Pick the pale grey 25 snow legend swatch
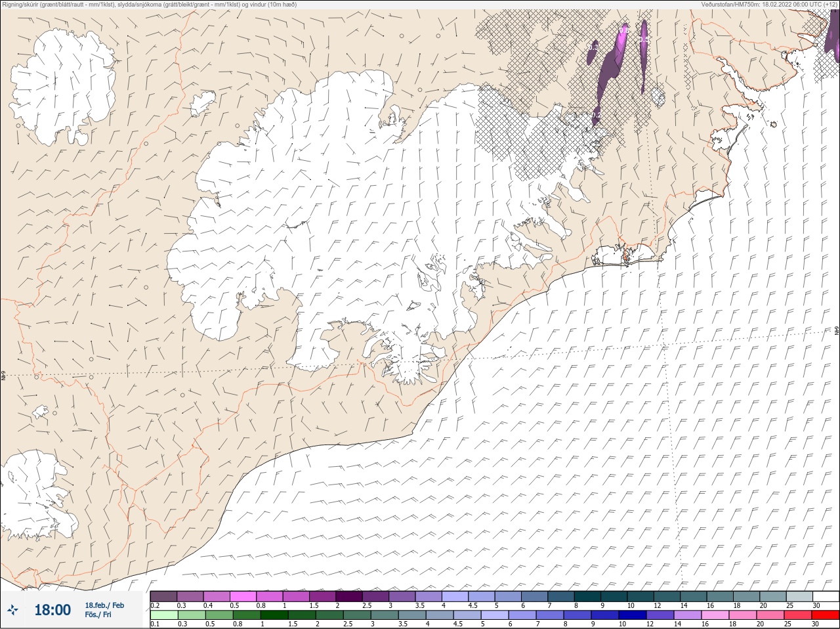The height and width of the screenshot is (629, 840). [x=799, y=596]
